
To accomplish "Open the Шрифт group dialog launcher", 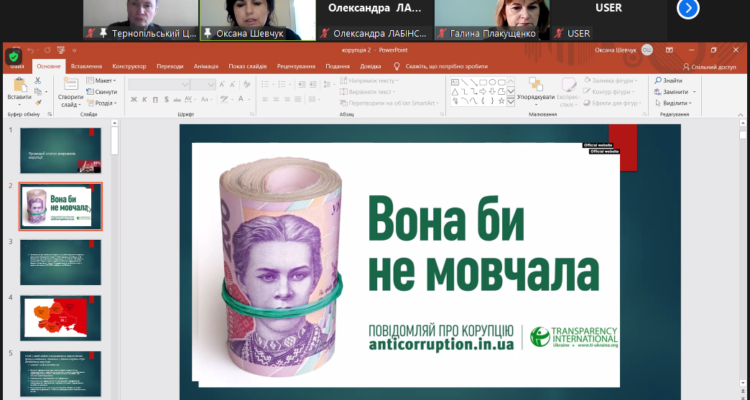I will pyautogui.click(x=252, y=114).
